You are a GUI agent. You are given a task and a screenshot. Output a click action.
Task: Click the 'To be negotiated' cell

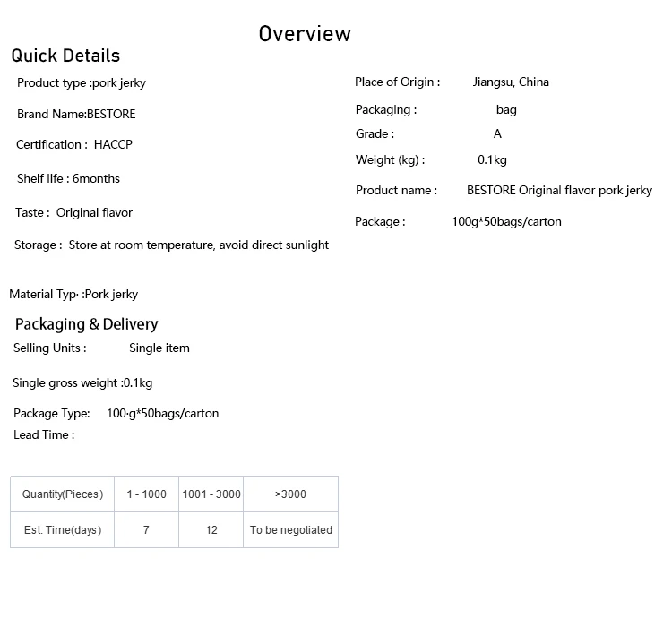291,530
